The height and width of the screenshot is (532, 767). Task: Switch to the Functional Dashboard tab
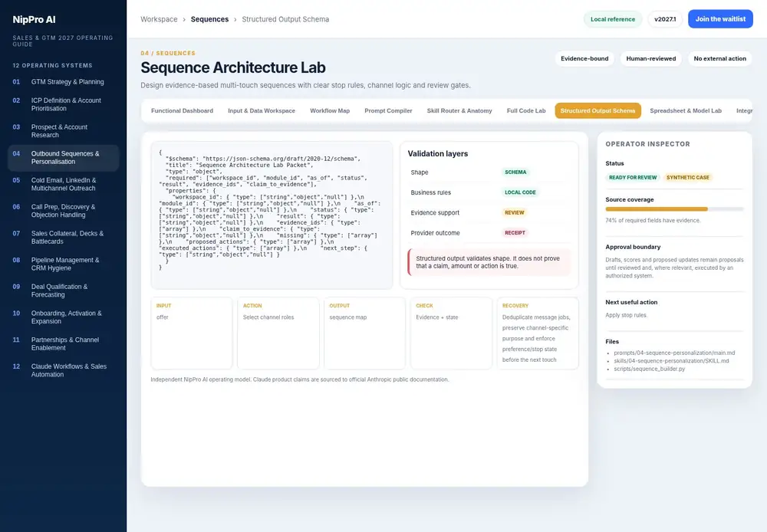pyautogui.click(x=182, y=110)
